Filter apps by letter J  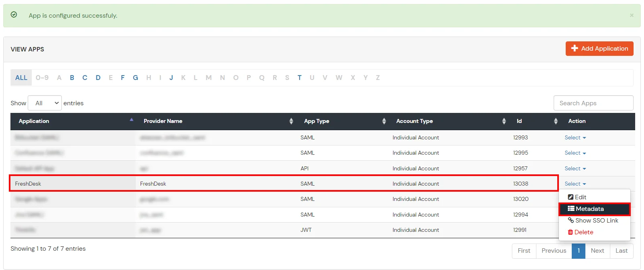point(171,78)
